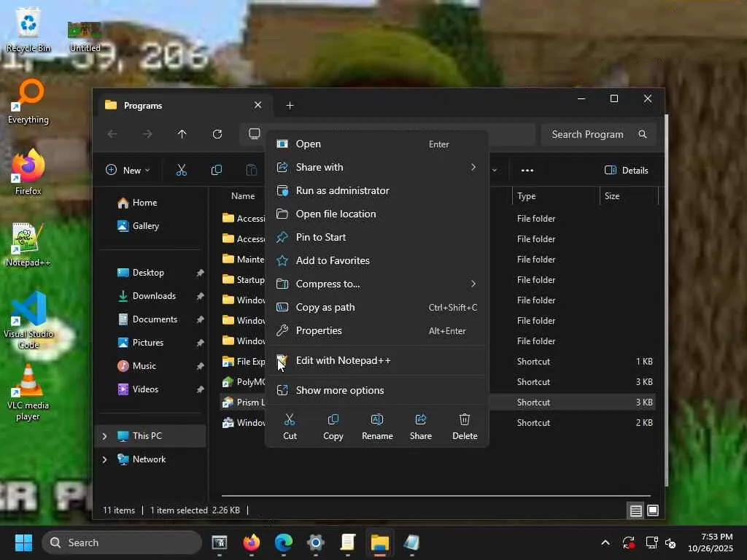Screen dimensions: 747x560
Task: Select Pin to Start
Action: coord(377,237)
